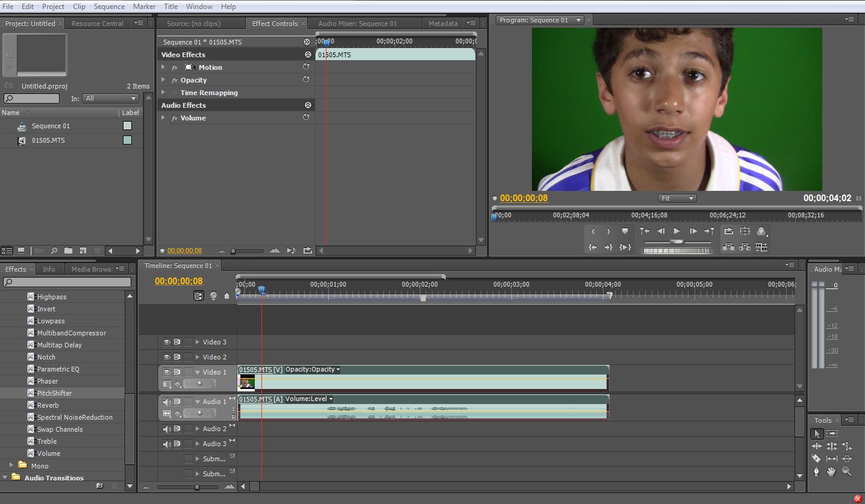Expand the Motion effect in Effect Controls

pyautogui.click(x=163, y=67)
